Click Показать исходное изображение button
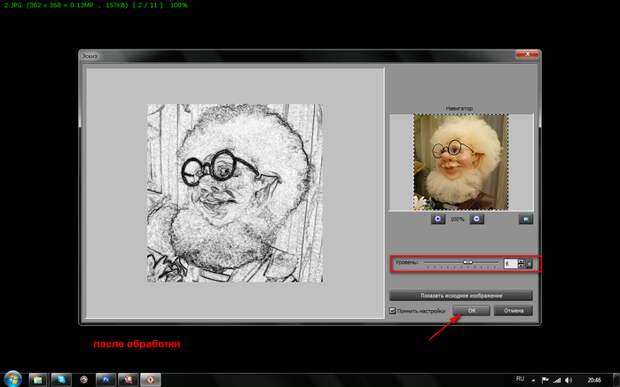Viewport: 620px width, 387px height. point(461,296)
